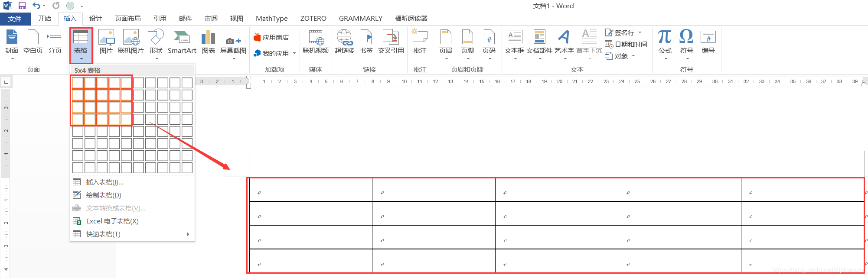
Task: Expand 我的应用 dropdown arrow
Action: 294,54
